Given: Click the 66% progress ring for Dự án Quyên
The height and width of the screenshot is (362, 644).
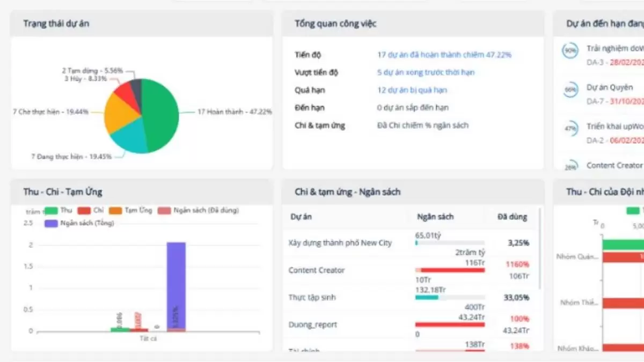Looking at the screenshot, I should tap(570, 91).
